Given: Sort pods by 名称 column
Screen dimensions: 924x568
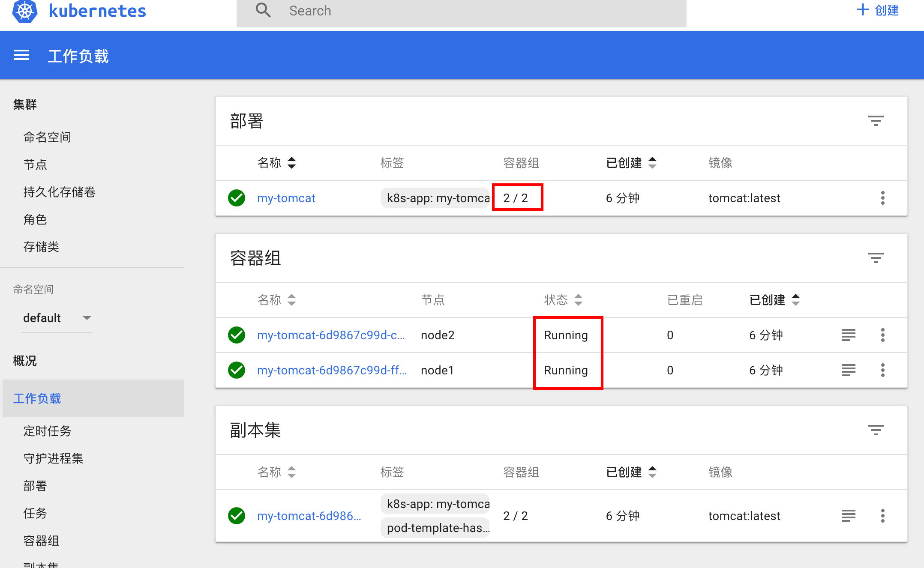Looking at the screenshot, I should click(x=276, y=300).
